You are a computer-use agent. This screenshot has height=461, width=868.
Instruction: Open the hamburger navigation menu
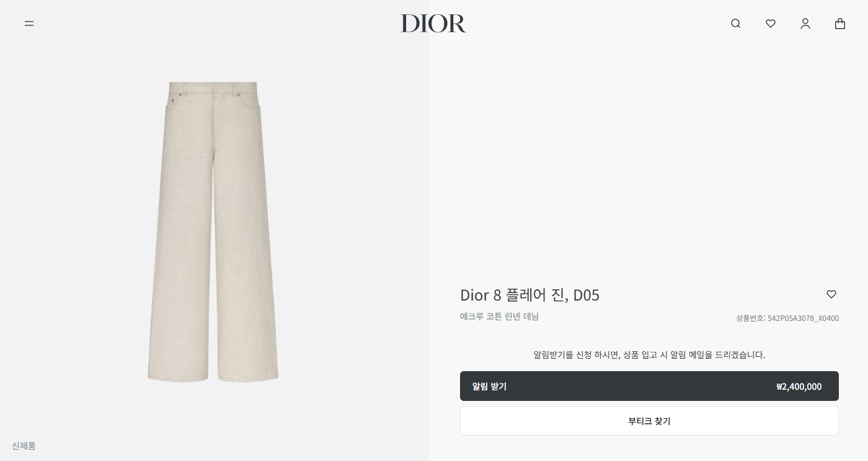tap(29, 24)
